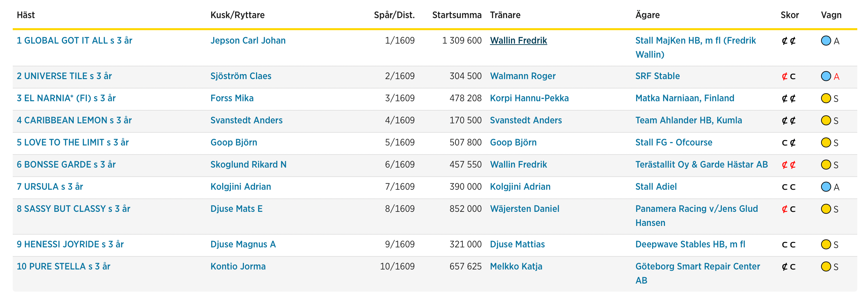868x303 pixels.
Task: Click the Häst column header
Action: pos(26,15)
